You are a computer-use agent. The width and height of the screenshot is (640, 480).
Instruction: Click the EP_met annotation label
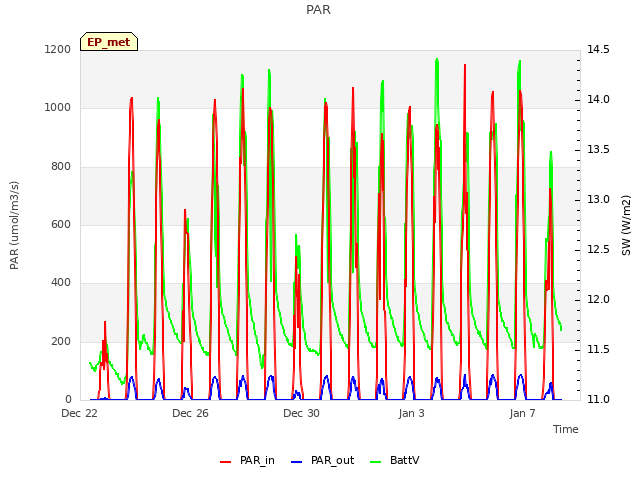109,42
